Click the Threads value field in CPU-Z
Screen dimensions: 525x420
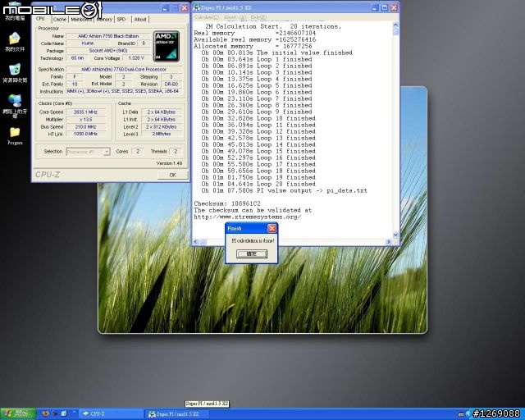(176, 152)
